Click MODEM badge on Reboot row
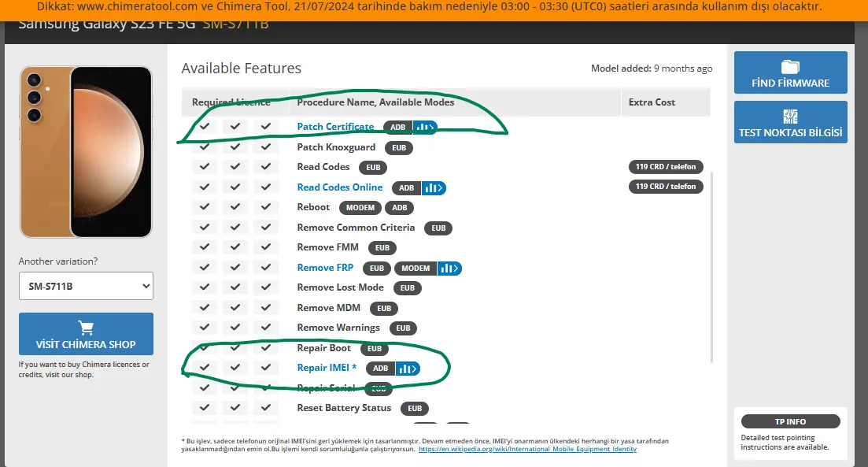 (x=360, y=208)
